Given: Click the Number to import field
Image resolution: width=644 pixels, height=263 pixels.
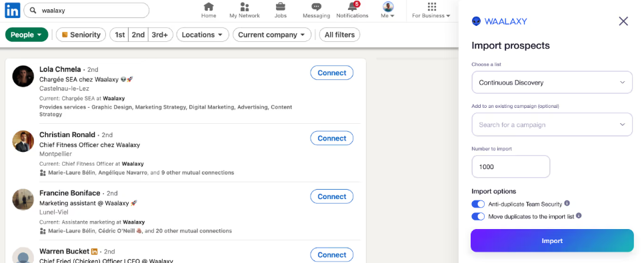Looking at the screenshot, I should 511,166.
